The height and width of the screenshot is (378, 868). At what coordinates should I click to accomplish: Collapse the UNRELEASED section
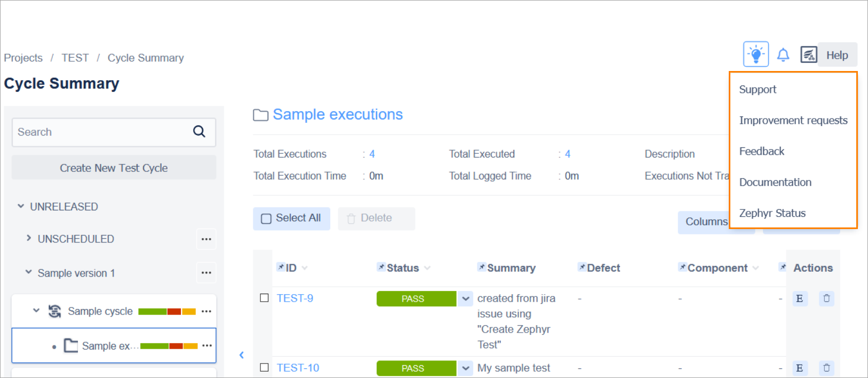coord(21,206)
